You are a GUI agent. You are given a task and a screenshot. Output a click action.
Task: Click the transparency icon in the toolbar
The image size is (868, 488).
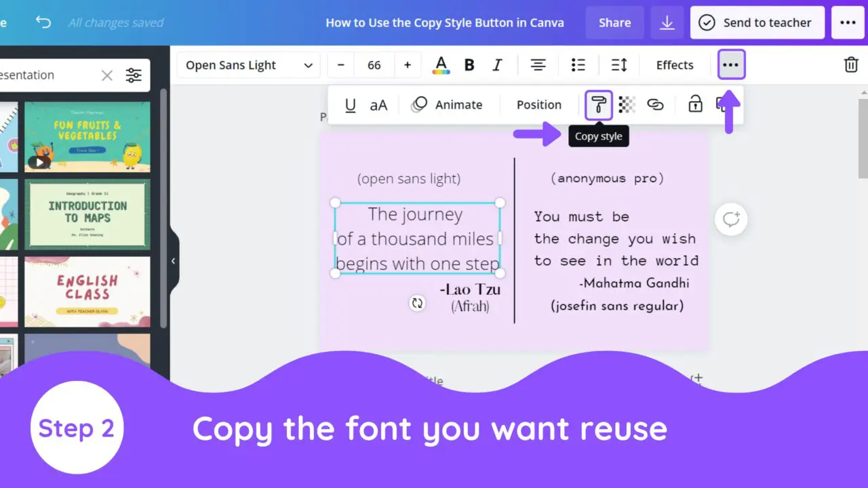click(626, 104)
